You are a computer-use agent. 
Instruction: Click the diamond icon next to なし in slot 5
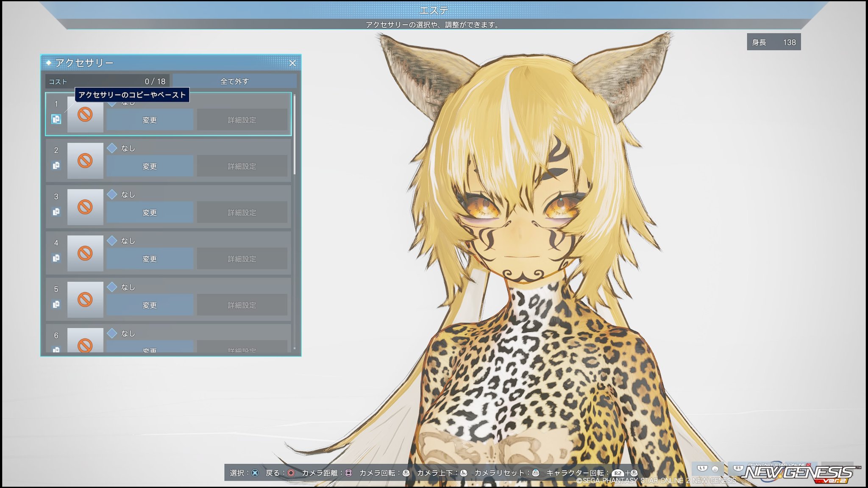coord(112,287)
